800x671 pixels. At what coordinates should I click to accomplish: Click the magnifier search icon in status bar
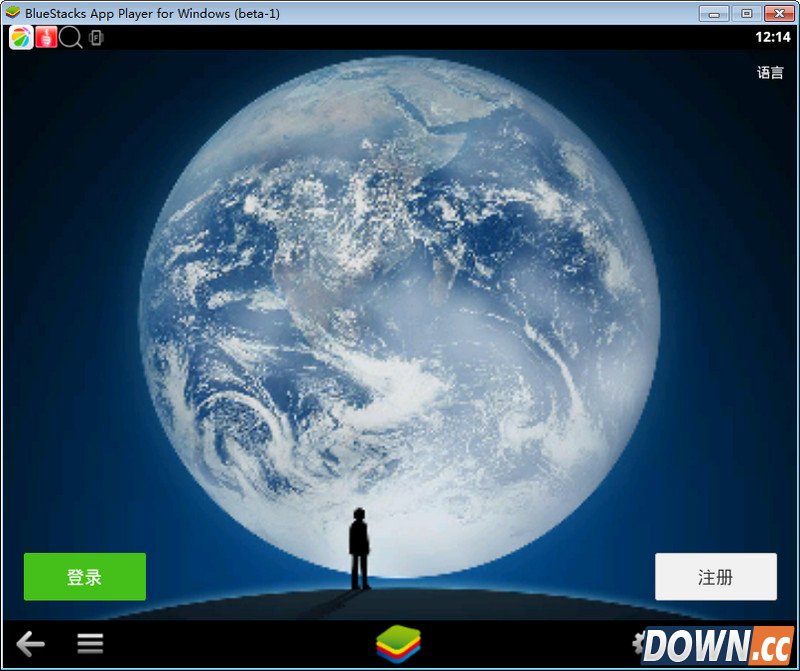click(70, 38)
